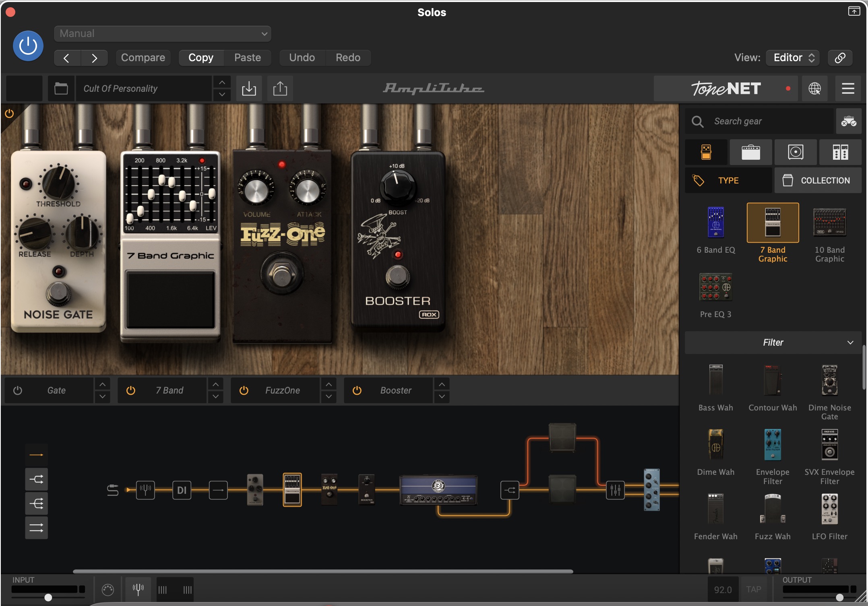Click the TAP tempo button
The height and width of the screenshot is (606, 868).
click(x=754, y=590)
